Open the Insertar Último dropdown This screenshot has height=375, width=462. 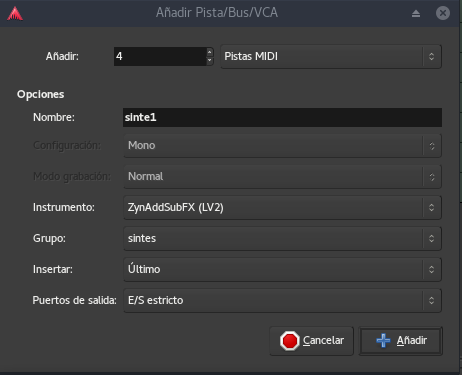283,269
